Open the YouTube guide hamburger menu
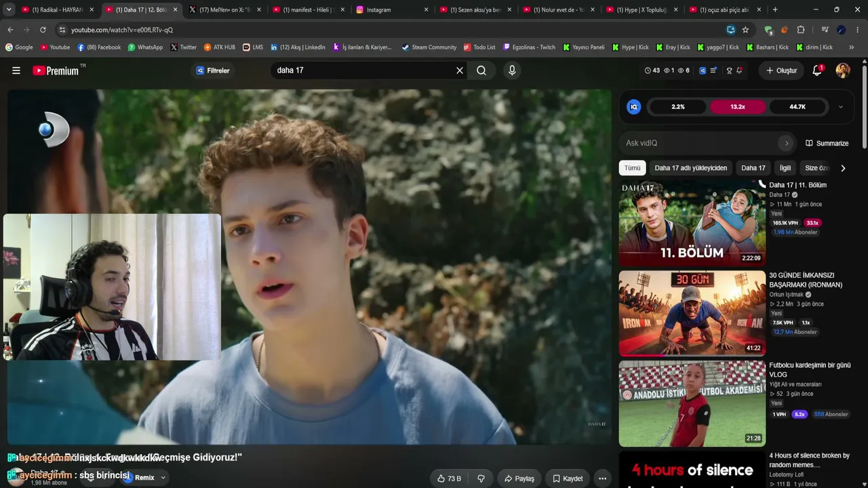The width and height of the screenshot is (868, 488). [x=16, y=70]
